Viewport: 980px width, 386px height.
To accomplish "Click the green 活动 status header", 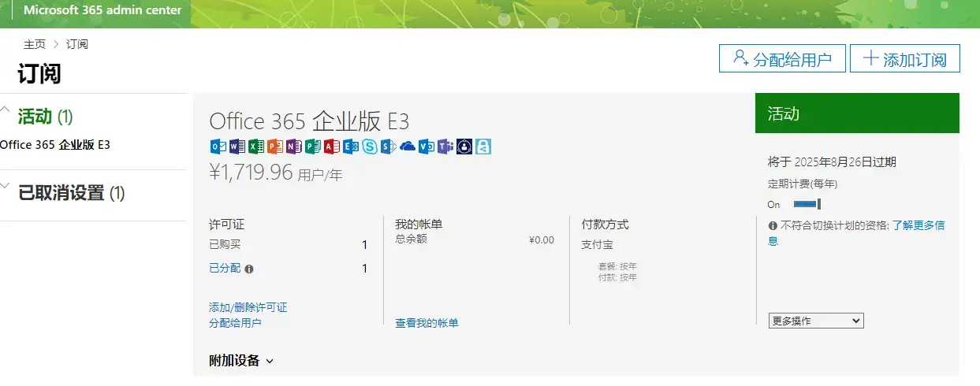I will pos(857,113).
